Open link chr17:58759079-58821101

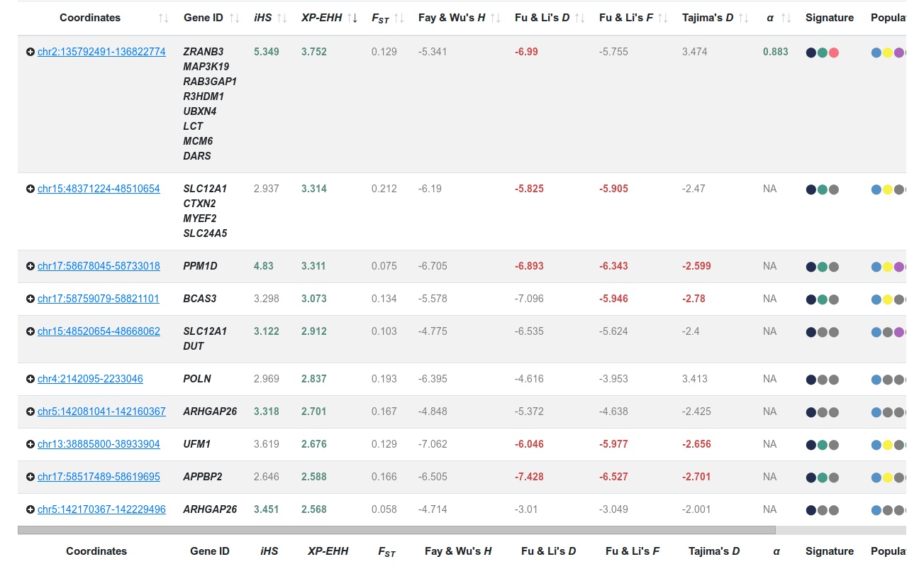[99, 299]
